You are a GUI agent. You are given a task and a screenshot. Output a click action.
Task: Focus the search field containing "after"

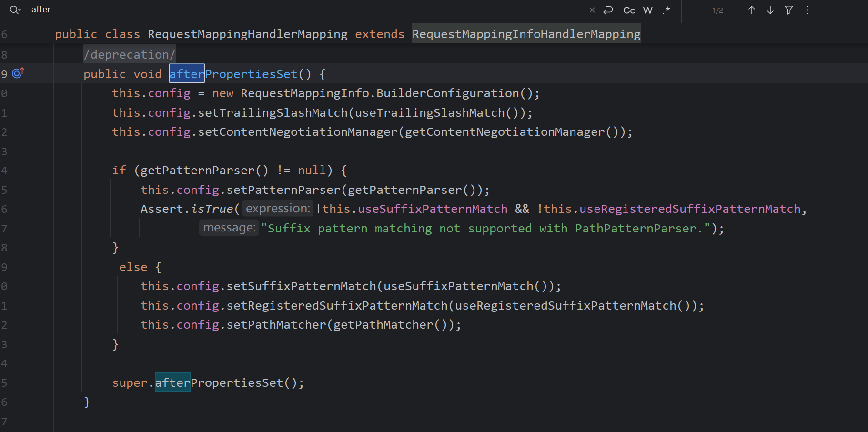(x=305, y=10)
